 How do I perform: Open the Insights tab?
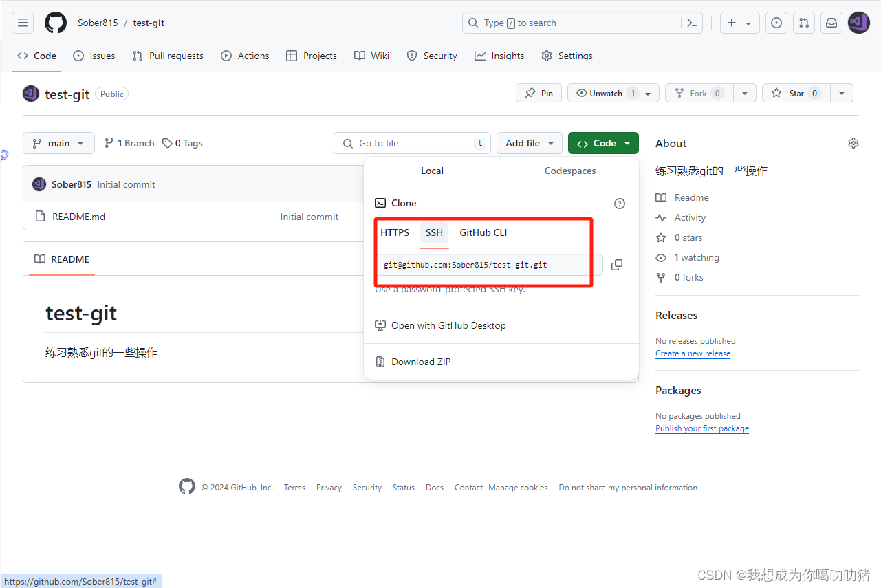click(x=499, y=56)
